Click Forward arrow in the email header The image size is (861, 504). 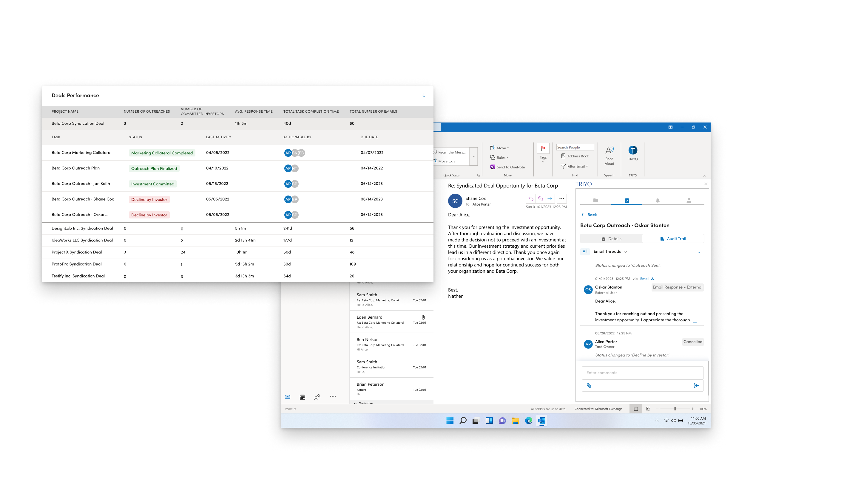[x=550, y=199]
